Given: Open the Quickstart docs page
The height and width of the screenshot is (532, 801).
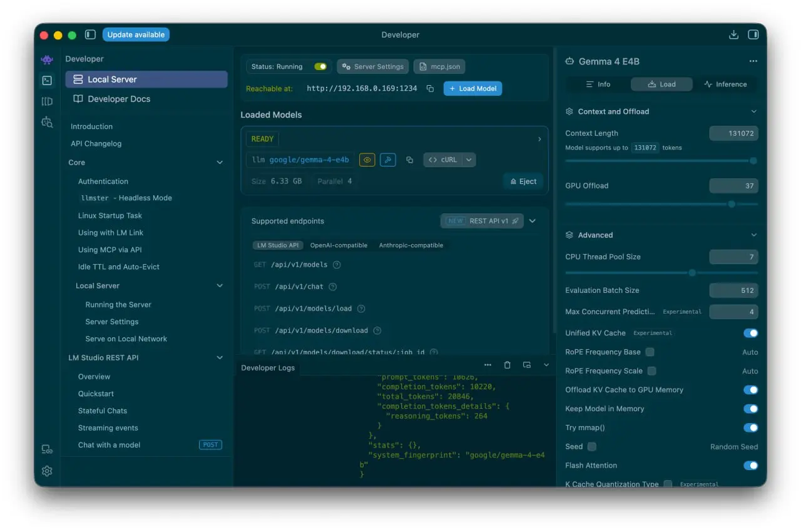Looking at the screenshot, I should (96, 394).
